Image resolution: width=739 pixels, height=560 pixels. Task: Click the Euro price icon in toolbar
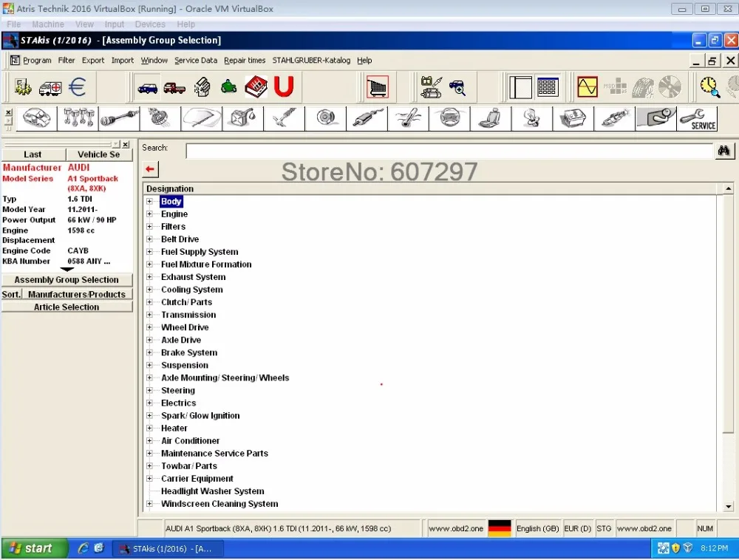coord(77,87)
